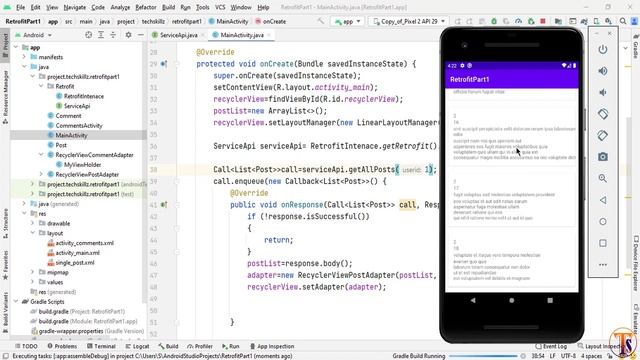
Task: Open Resource Manager side panel
Action: tap(5, 97)
